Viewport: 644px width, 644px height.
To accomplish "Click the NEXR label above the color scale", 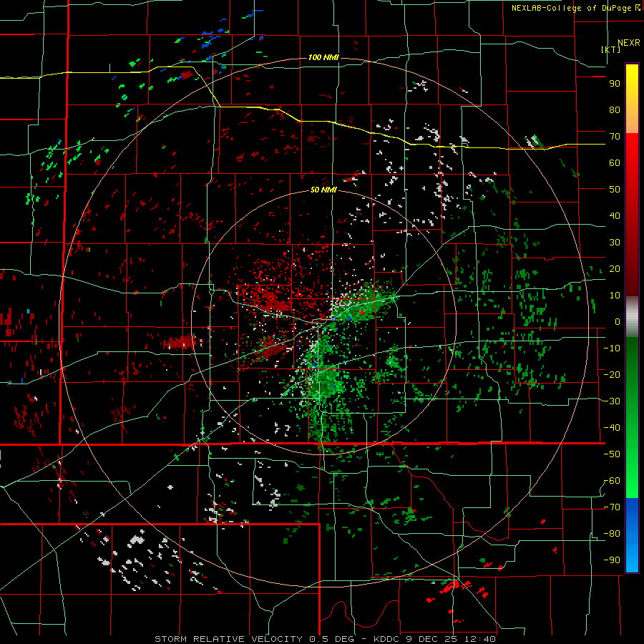I will pyautogui.click(x=628, y=43).
